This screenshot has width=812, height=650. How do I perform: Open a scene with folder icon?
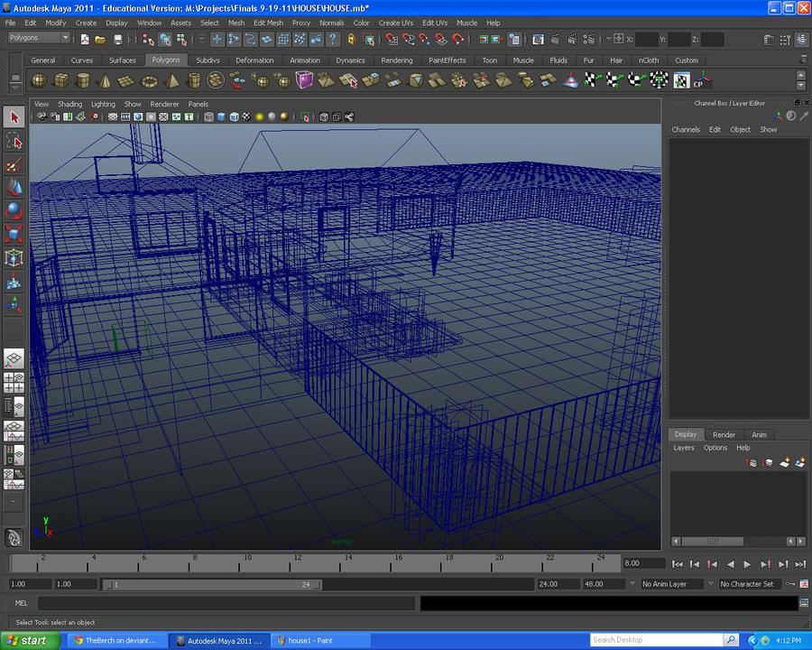click(x=100, y=40)
